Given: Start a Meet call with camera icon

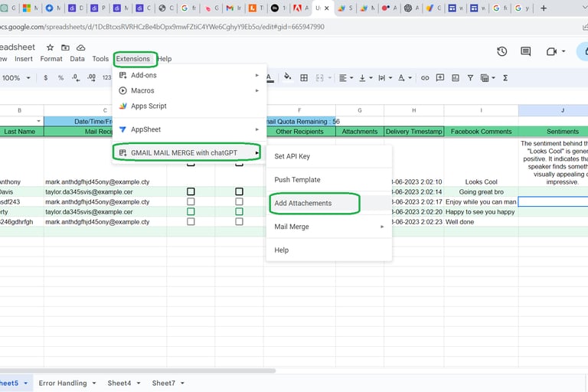Looking at the screenshot, I should (551, 51).
